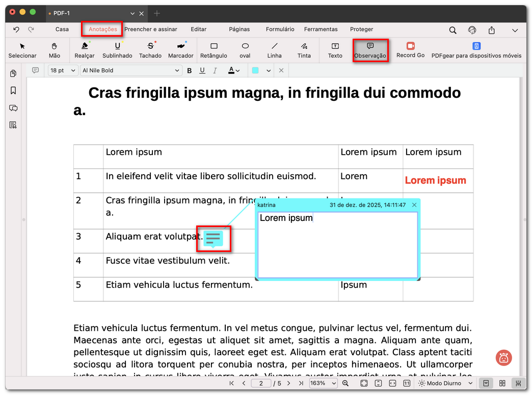The image size is (532, 395).
Task: Open the comments sidebar panel
Action: coord(13,108)
